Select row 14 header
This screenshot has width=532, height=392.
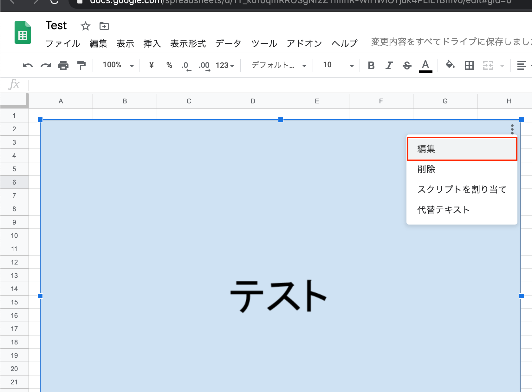click(14, 289)
